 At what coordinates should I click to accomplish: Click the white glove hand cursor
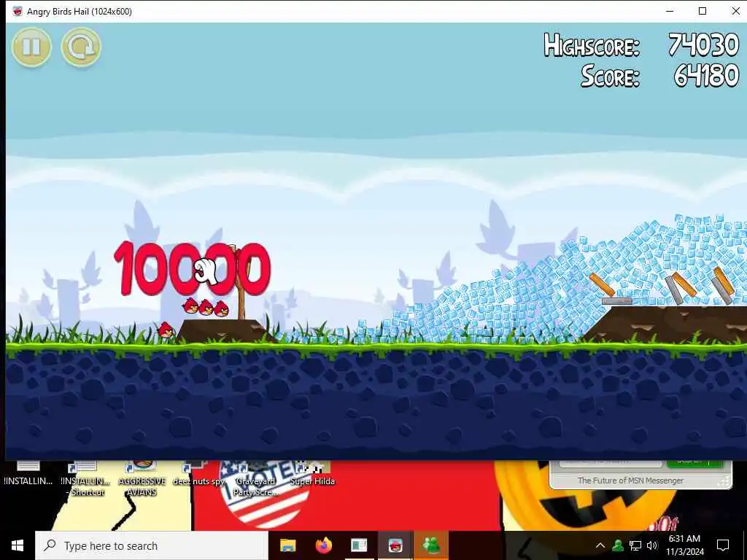tap(207, 271)
